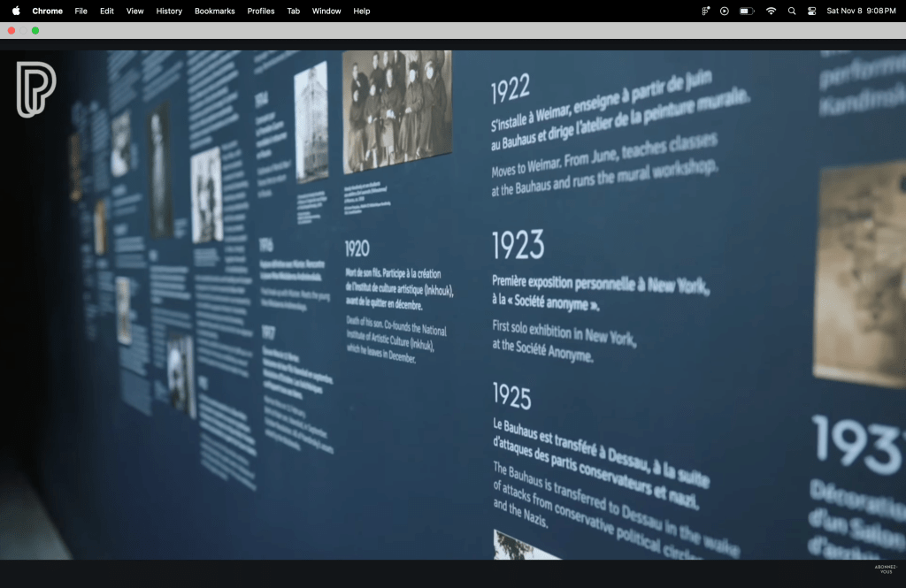Image resolution: width=906 pixels, height=588 pixels.
Task: Click the ABONNEZ-VOUS subscribe button
Action: pos(885,569)
